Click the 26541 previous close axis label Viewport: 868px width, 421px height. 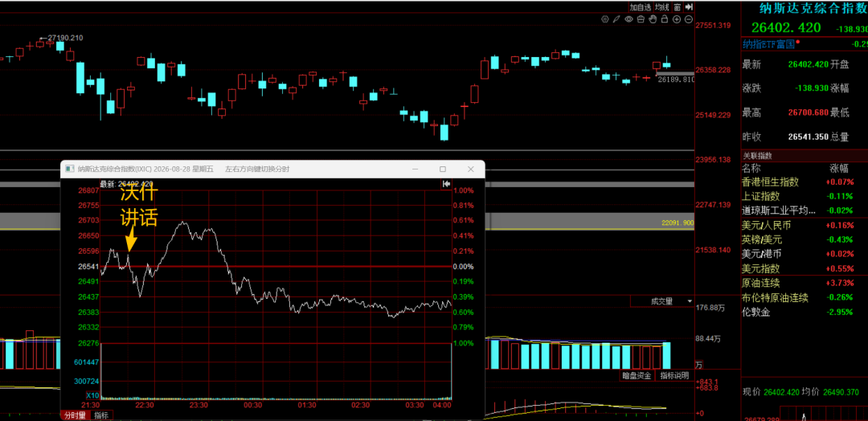(89, 266)
